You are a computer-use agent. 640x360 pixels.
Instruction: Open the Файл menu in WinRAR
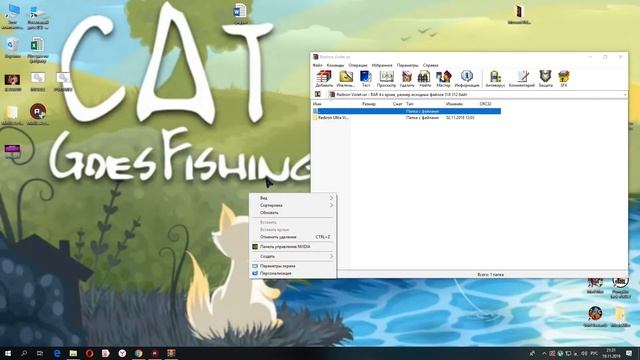coord(318,65)
